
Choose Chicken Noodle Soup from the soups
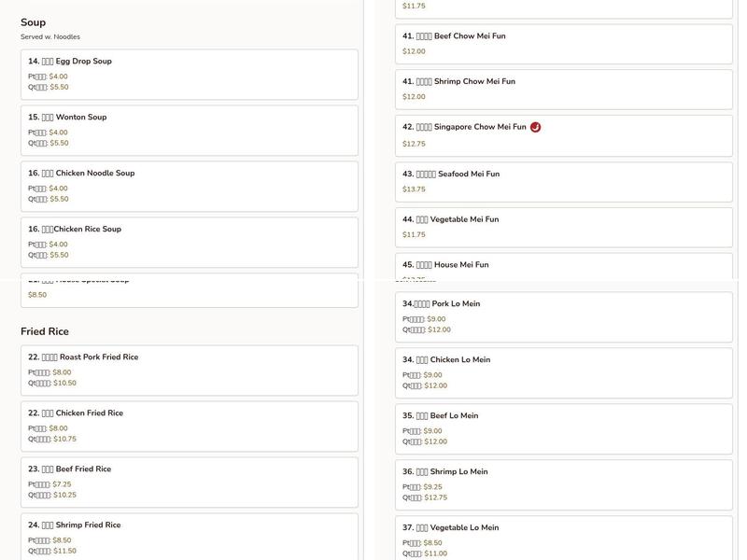point(189,186)
